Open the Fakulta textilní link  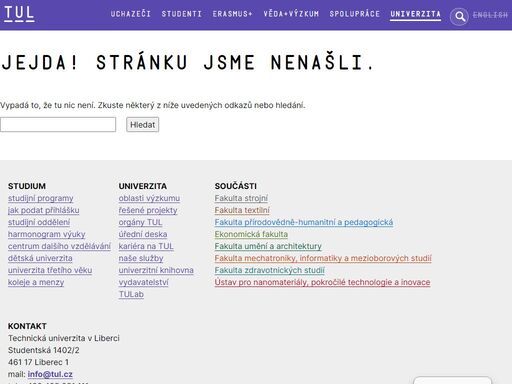(242, 210)
